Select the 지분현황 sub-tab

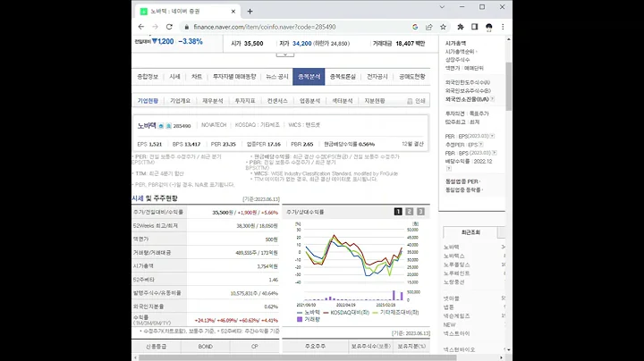(375, 101)
